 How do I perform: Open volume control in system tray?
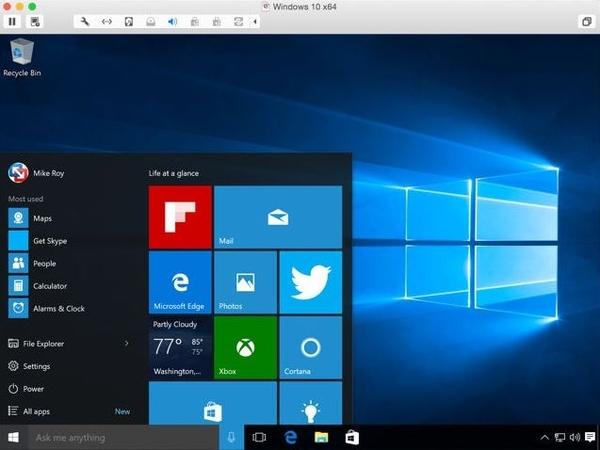(575, 437)
